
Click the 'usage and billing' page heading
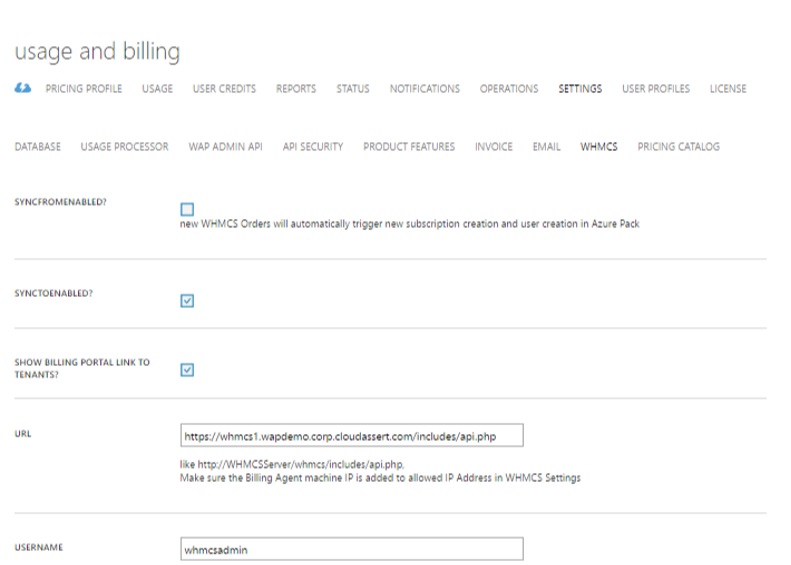pyautogui.click(x=97, y=52)
